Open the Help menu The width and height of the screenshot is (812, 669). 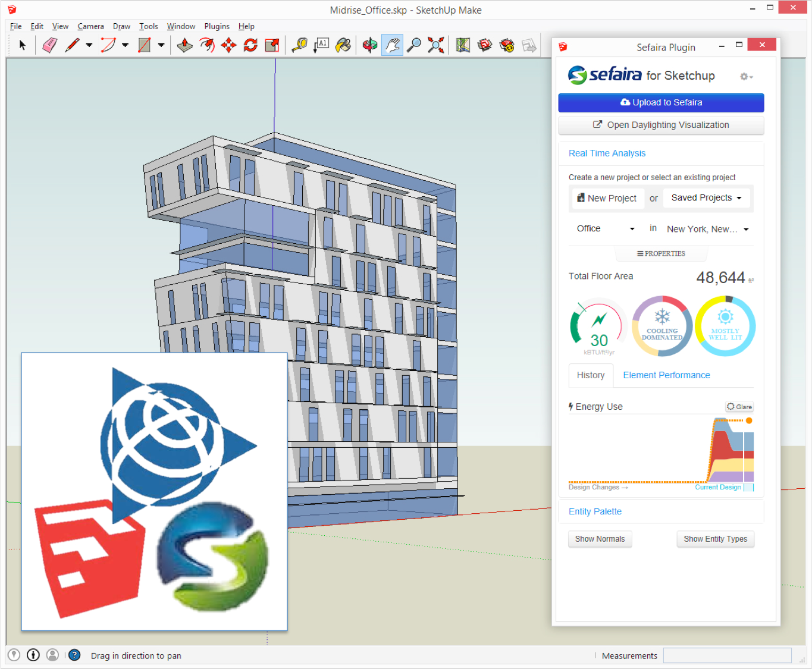click(246, 26)
